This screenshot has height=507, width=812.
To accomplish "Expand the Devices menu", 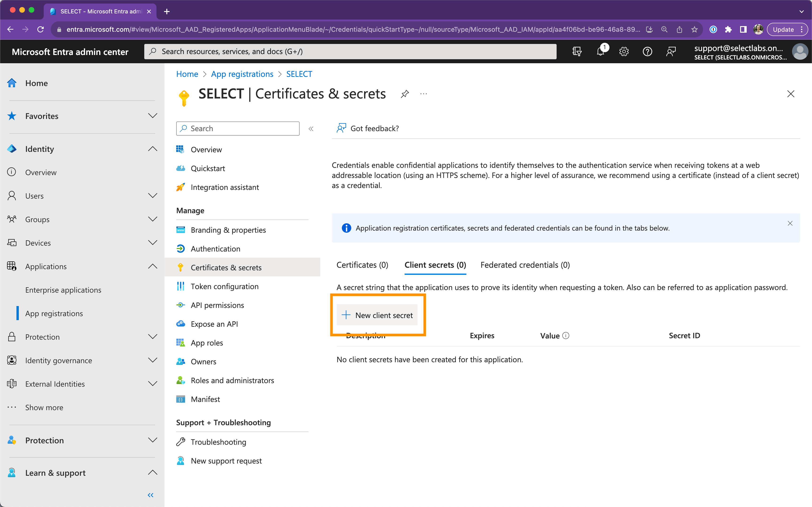I will pos(152,243).
